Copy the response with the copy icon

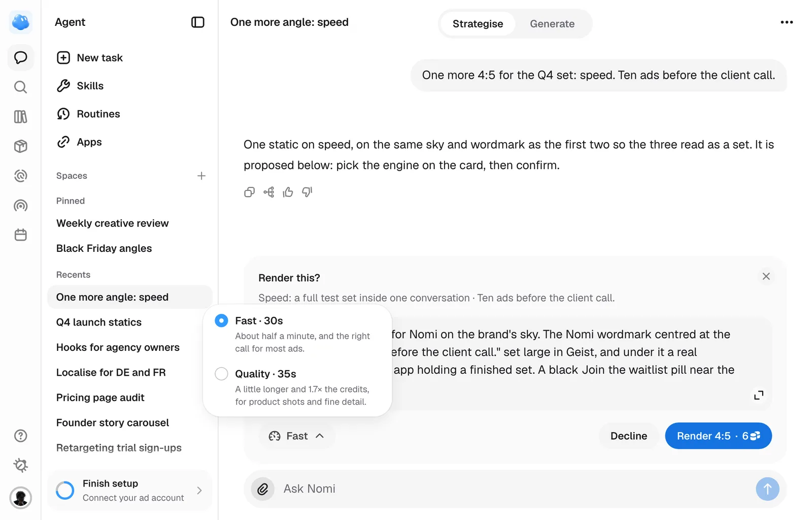point(249,192)
